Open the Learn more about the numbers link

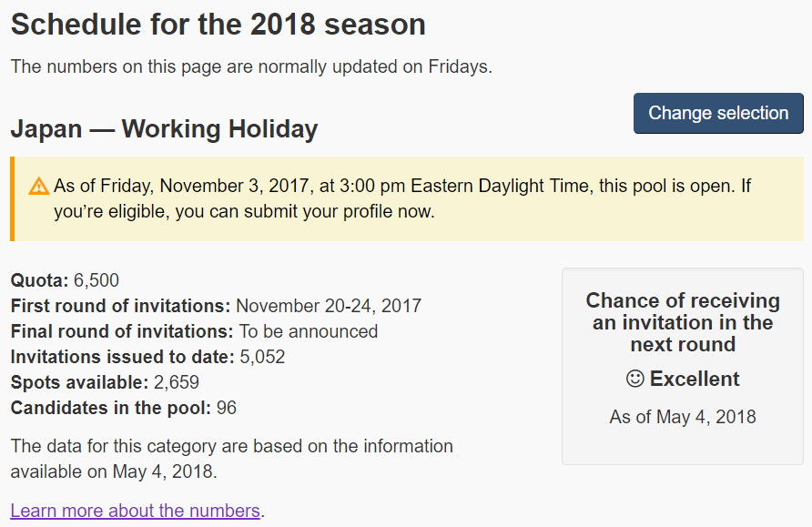(x=135, y=511)
